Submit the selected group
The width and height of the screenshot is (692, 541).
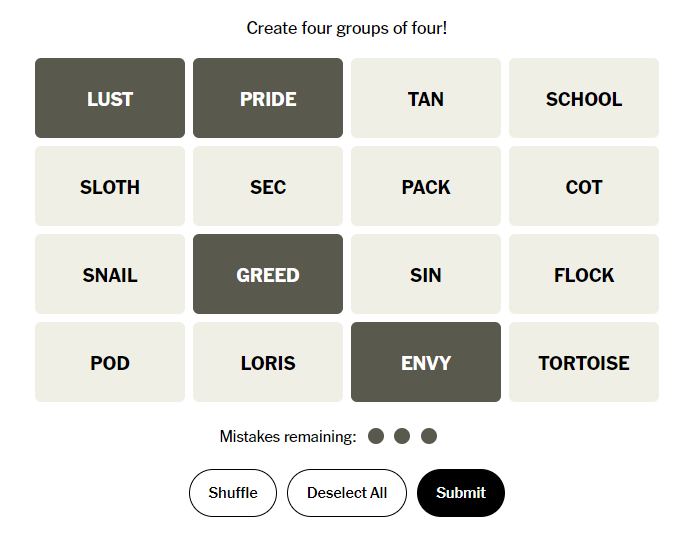[x=461, y=493]
